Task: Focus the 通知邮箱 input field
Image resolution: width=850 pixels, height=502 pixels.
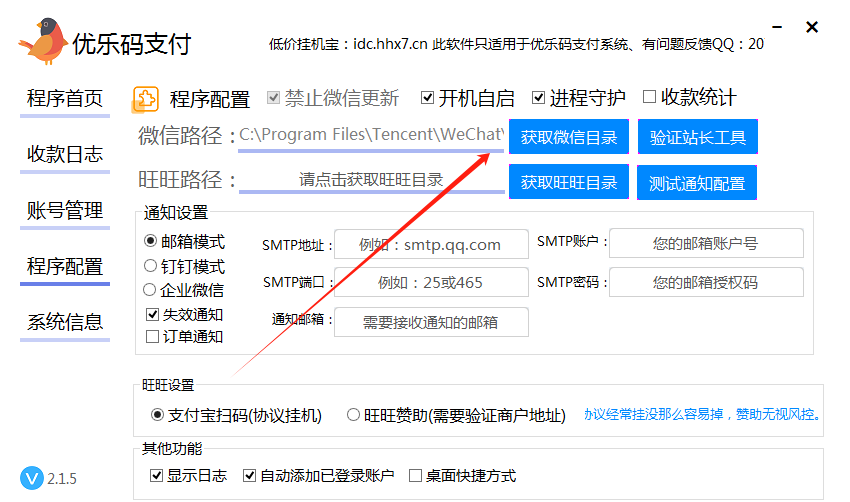Action: pos(431,322)
